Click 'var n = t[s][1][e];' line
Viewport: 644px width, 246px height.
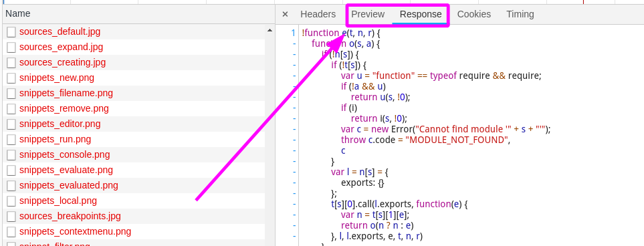coord(375,215)
